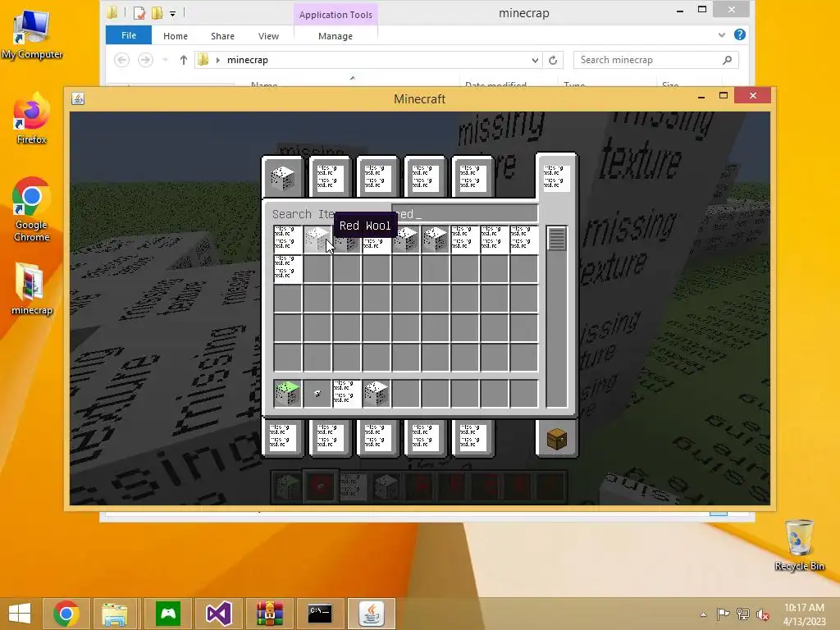Open the chest-icon survival inventory tab

pyautogui.click(x=557, y=440)
